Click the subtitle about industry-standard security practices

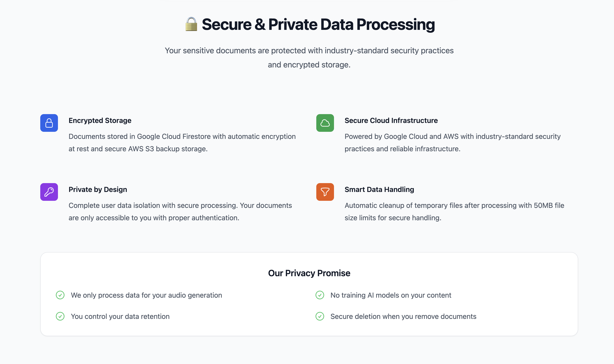coord(309,57)
